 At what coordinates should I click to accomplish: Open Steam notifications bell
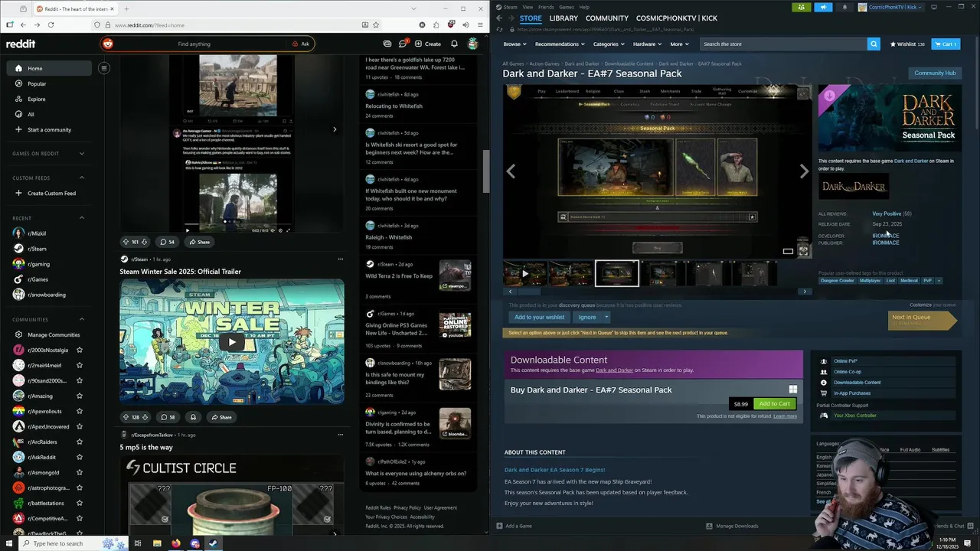(845, 7)
